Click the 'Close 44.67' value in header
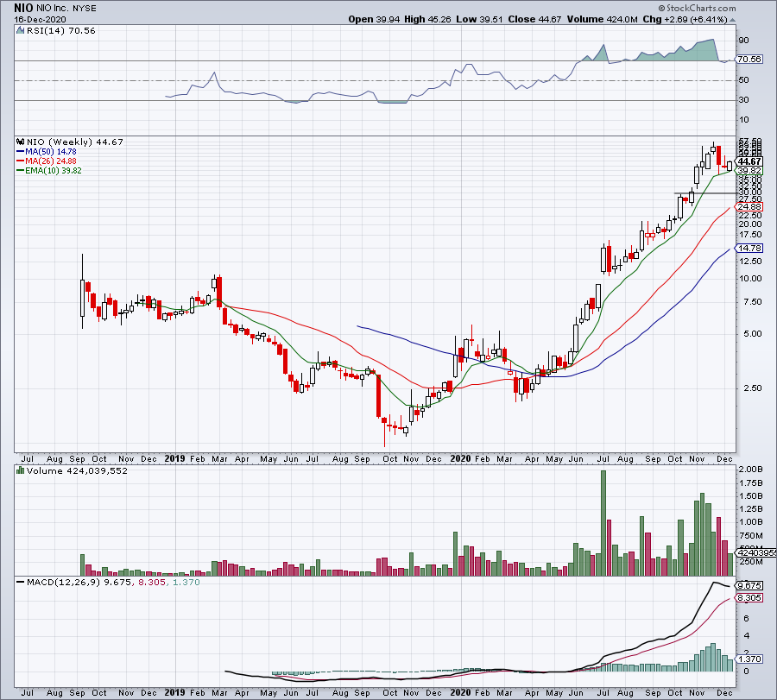 click(534, 19)
